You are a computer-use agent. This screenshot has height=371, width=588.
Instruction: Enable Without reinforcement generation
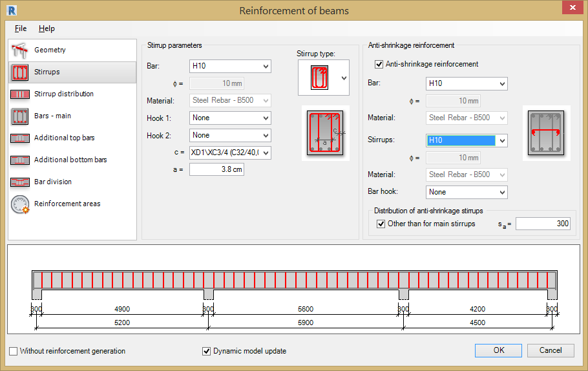[x=14, y=351]
